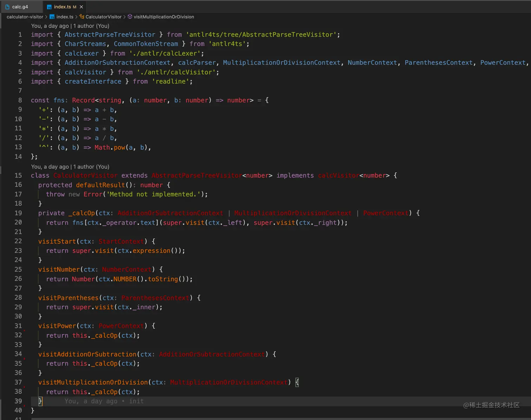Click 'AbstractParseTreeVisitor' import name on line 1

[x=110, y=35]
